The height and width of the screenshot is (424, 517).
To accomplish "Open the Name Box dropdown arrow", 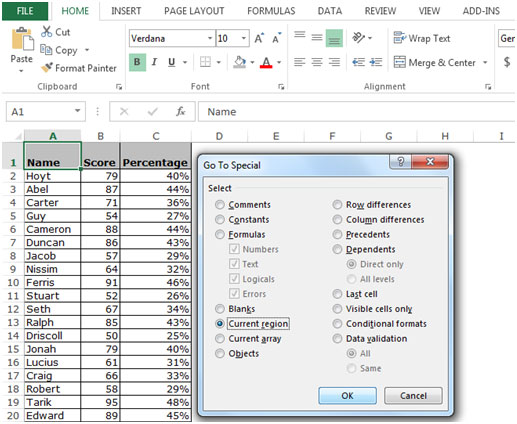I will 77,111.
